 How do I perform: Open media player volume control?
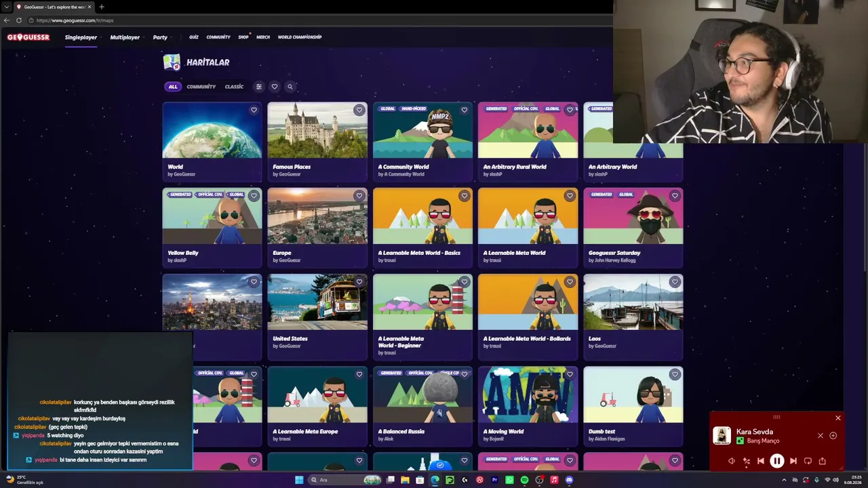(732, 461)
